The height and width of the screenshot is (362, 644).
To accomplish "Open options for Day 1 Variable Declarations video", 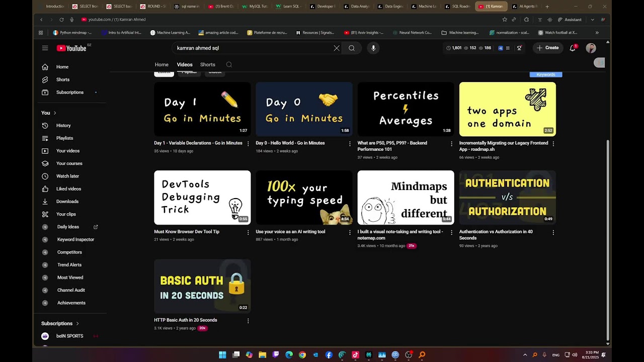I will point(248,144).
